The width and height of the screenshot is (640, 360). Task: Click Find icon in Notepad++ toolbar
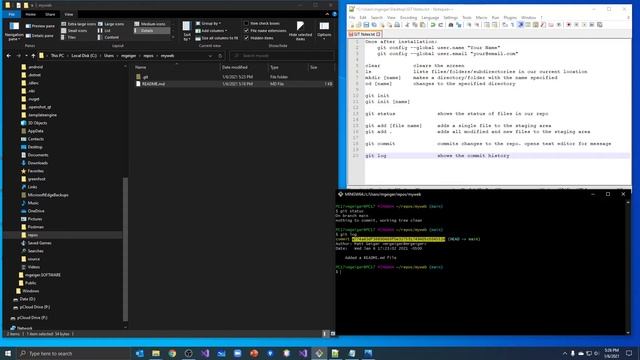451,25
